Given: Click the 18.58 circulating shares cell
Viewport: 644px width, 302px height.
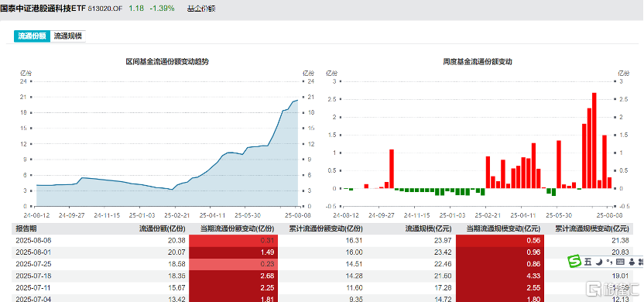Looking at the screenshot, I should 177,264.
